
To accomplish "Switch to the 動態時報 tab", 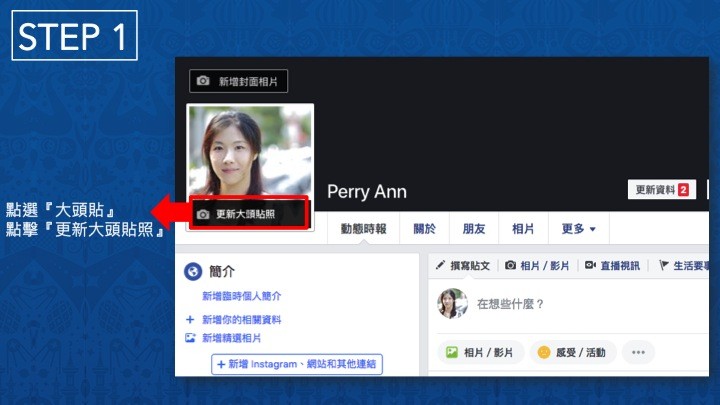I will 363,229.
